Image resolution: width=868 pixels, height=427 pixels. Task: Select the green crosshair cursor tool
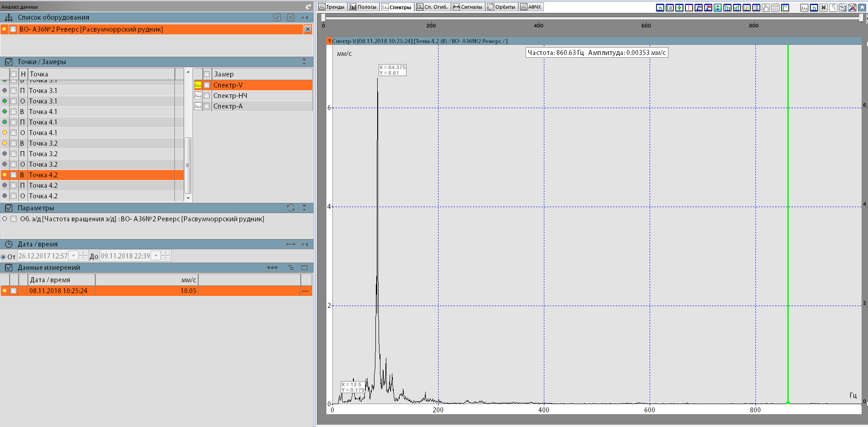(679, 8)
